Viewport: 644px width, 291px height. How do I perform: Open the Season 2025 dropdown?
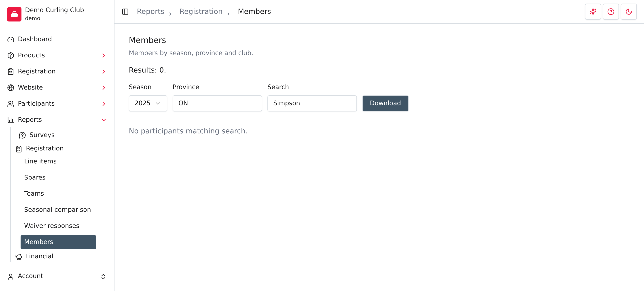click(x=148, y=103)
